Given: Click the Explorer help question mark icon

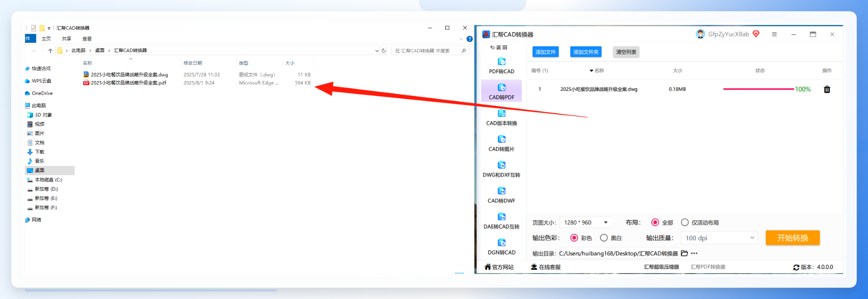Looking at the screenshot, I should (469, 39).
